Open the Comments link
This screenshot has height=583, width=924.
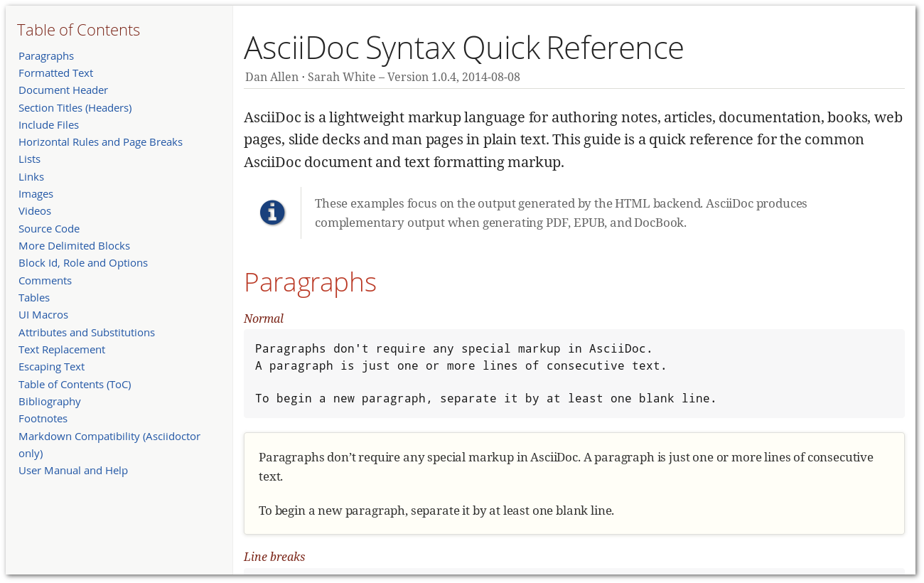point(45,280)
